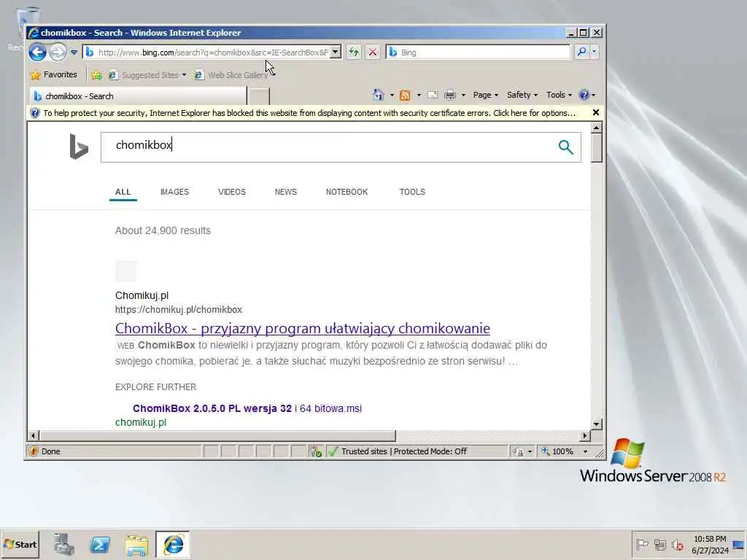Viewport: 747px width, 560px height.
Task: Select the ALL results tab
Action: (123, 192)
